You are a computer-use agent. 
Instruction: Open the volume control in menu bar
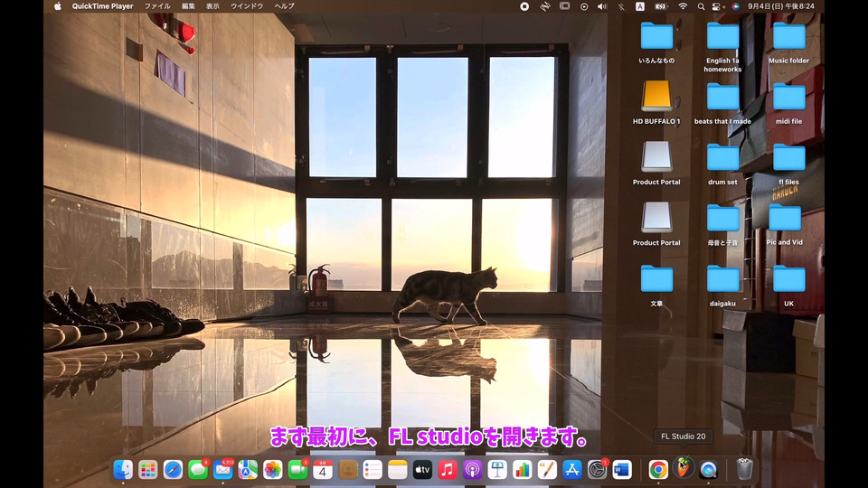tap(602, 6)
